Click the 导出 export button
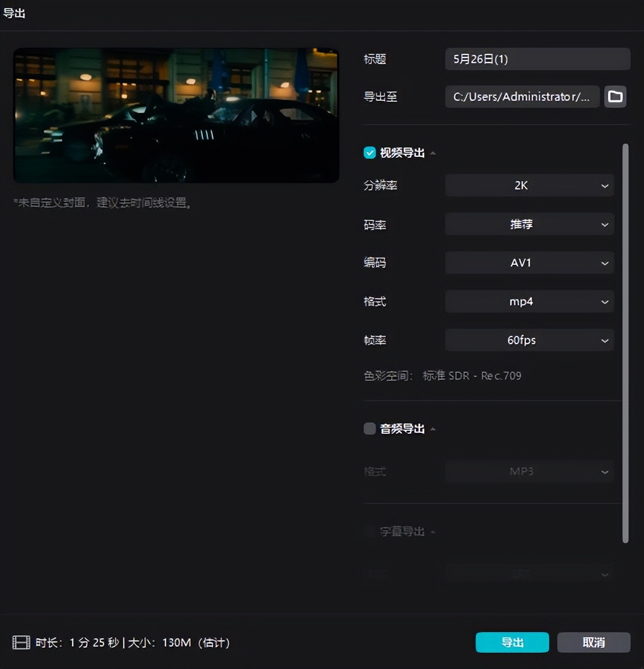 (x=512, y=643)
